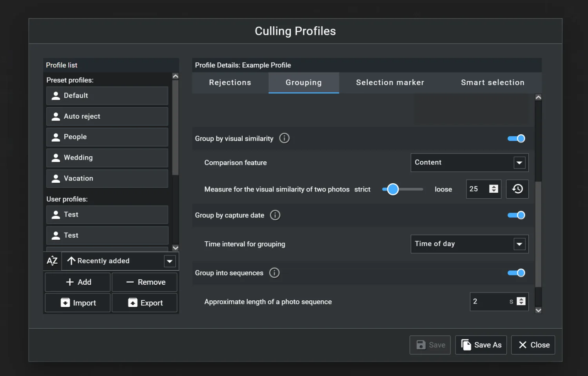Viewport: 588px width, 376px height.
Task: Open the Time of day interval dropdown
Action: (469, 244)
